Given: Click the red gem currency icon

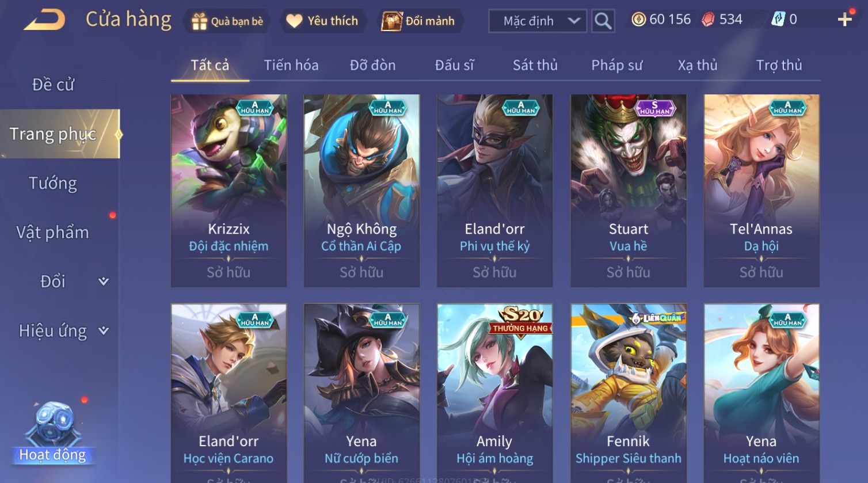Looking at the screenshot, I should (x=708, y=20).
